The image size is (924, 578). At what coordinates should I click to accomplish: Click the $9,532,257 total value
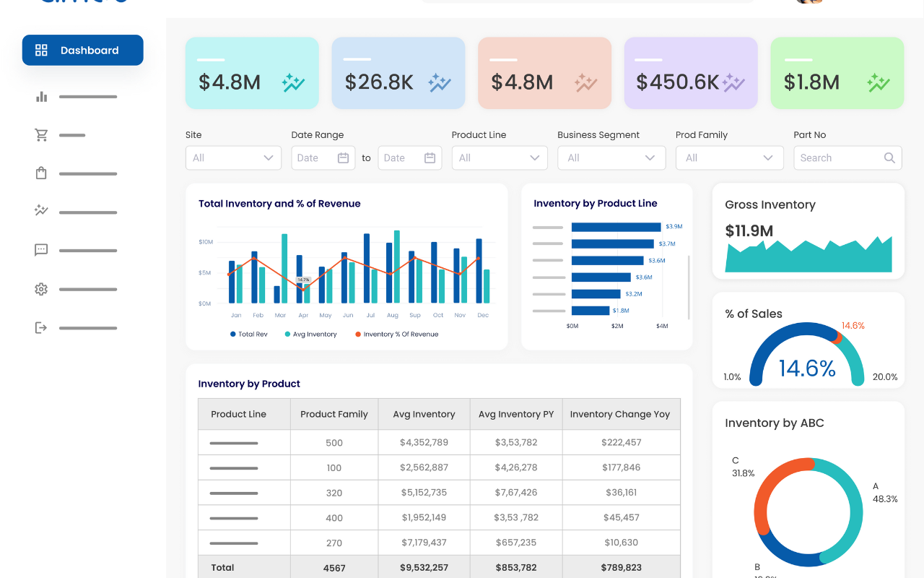424,567
